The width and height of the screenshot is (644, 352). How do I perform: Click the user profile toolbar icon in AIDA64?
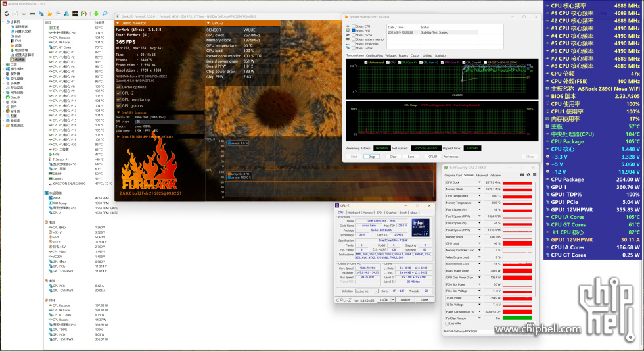66,14
